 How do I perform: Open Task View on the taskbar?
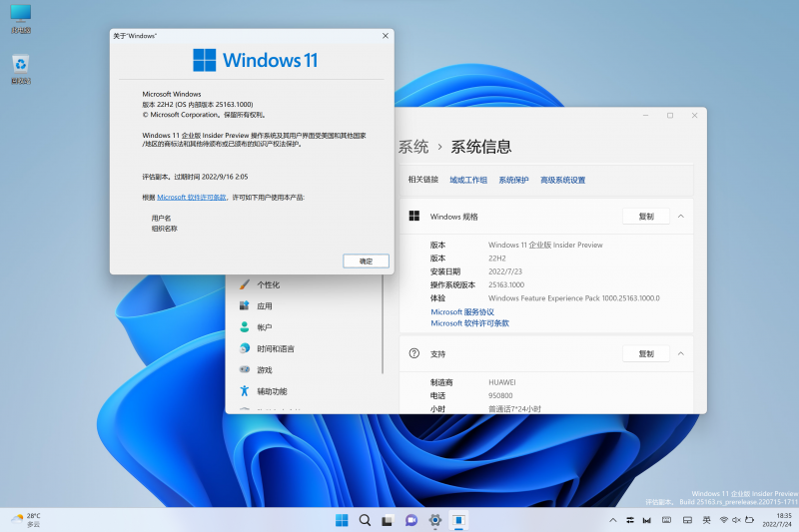(x=388, y=520)
